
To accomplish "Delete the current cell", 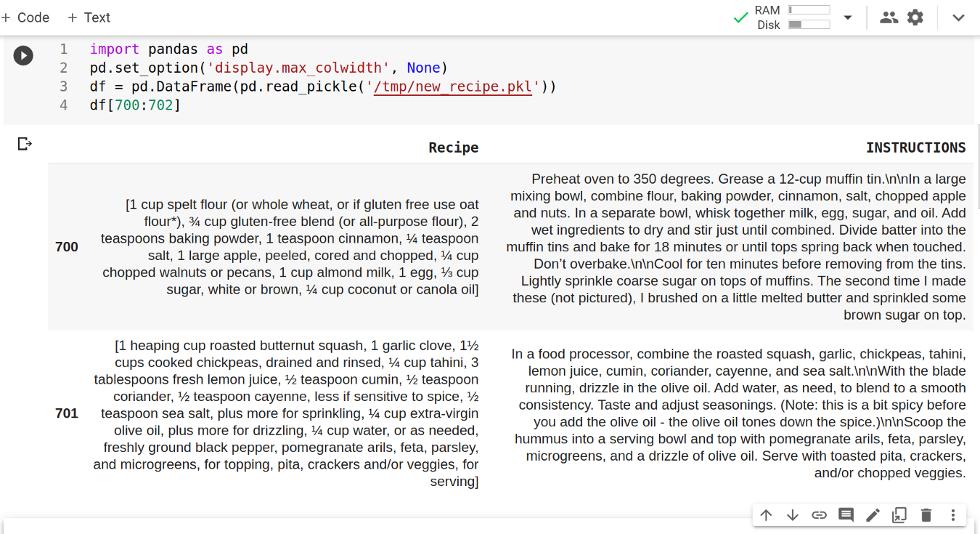I will point(926,515).
